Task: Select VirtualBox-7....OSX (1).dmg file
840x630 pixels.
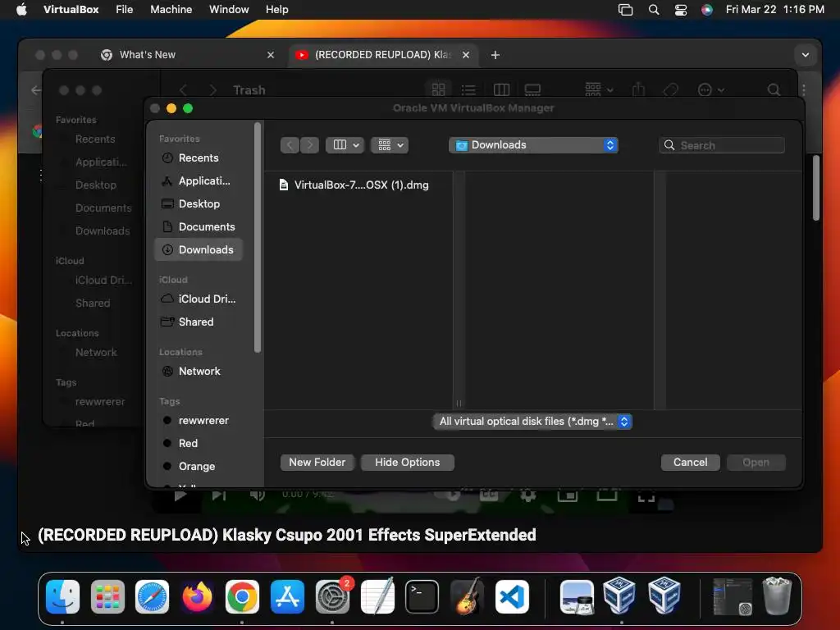Action: coord(354,185)
